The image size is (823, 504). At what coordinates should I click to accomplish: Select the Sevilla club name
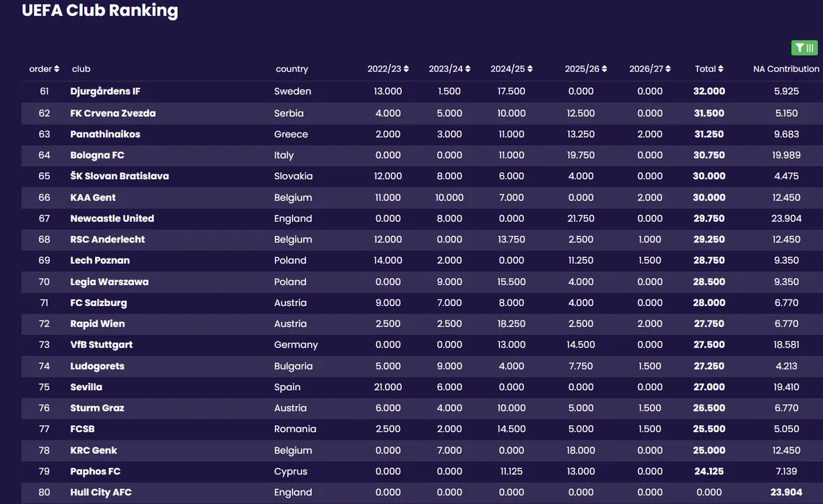pyautogui.click(x=86, y=387)
